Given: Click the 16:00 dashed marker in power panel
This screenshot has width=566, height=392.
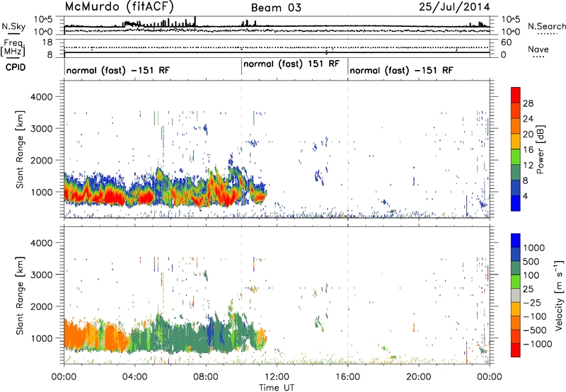Looking at the screenshot, I should click(348, 148).
